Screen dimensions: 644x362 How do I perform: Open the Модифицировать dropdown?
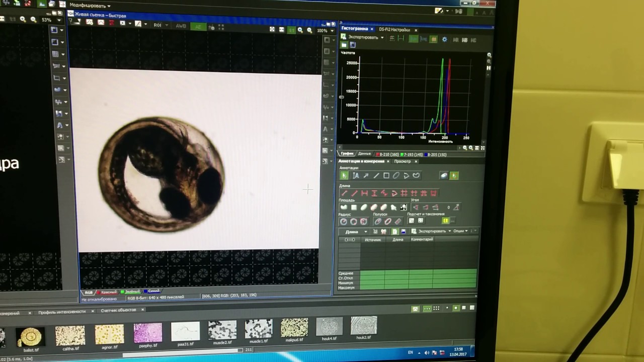[x=90, y=6]
